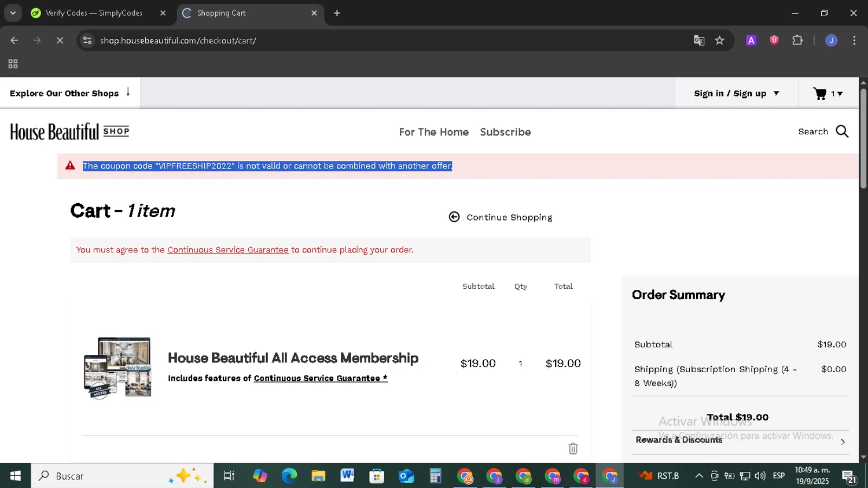Image resolution: width=868 pixels, height=488 pixels.
Task: Open the Chrome profile avatar J
Action: (x=832, y=41)
